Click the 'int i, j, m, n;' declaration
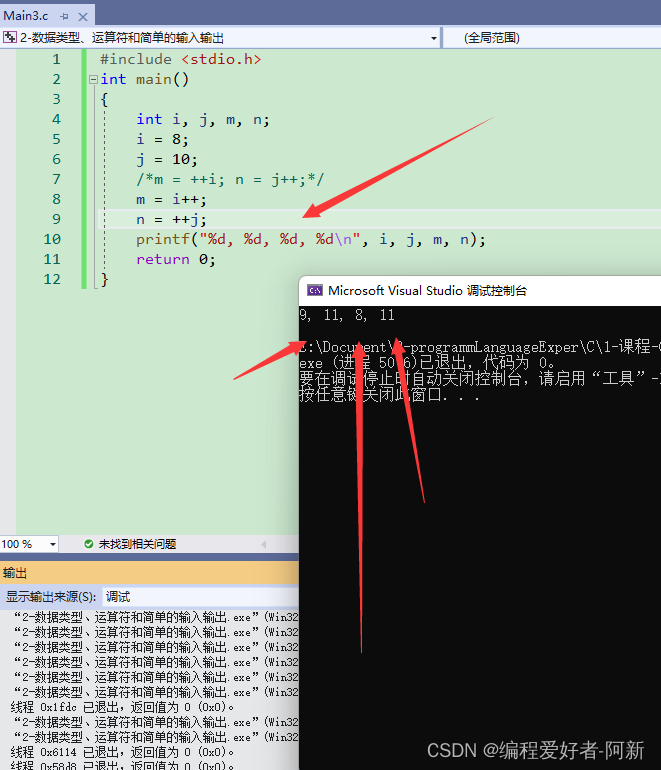The image size is (661, 770). coord(203,120)
